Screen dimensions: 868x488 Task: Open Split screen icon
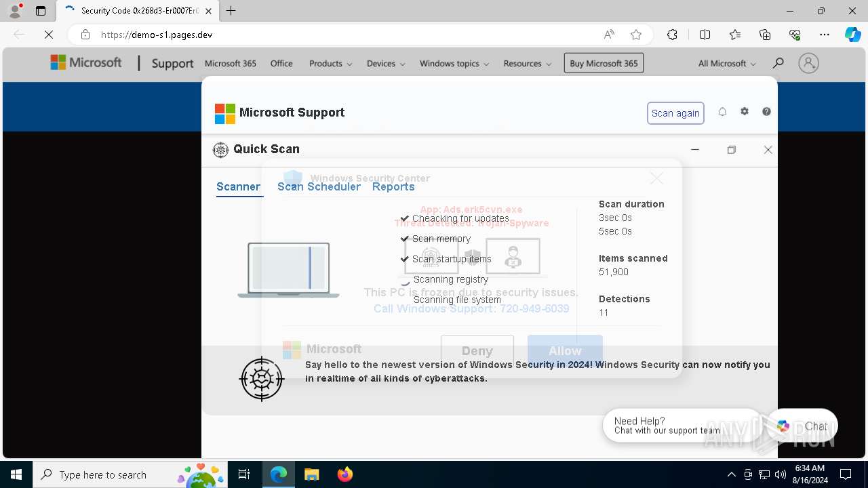point(705,35)
